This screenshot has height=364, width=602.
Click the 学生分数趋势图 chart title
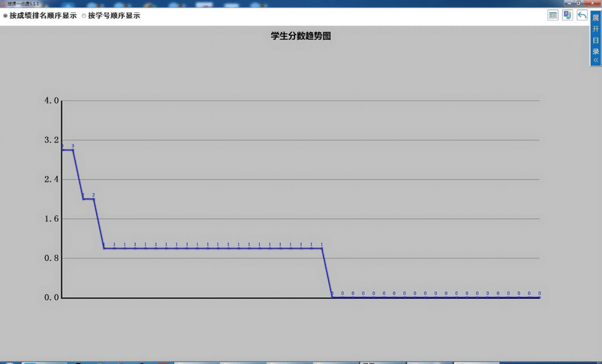[x=301, y=36]
